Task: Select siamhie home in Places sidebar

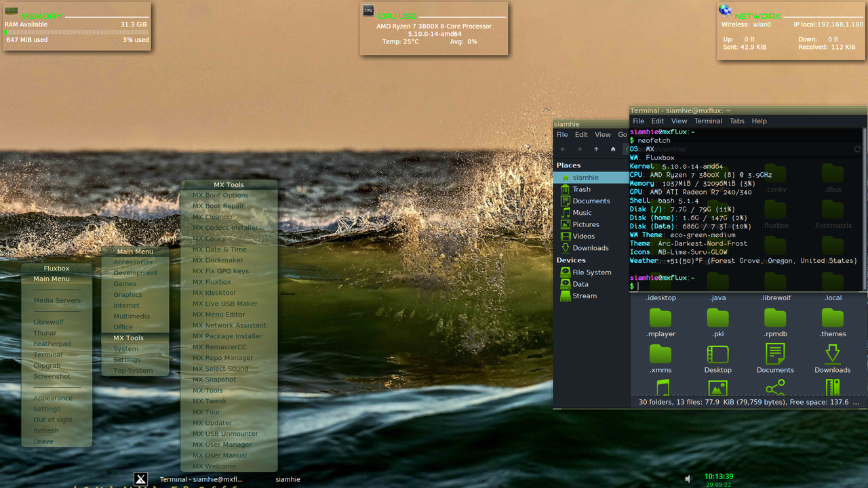Action: coord(591,178)
